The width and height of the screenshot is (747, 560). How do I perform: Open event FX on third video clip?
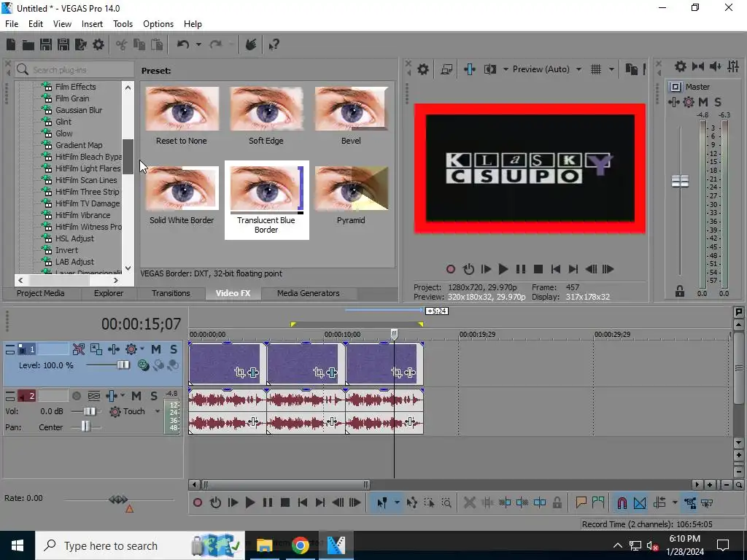pos(410,373)
